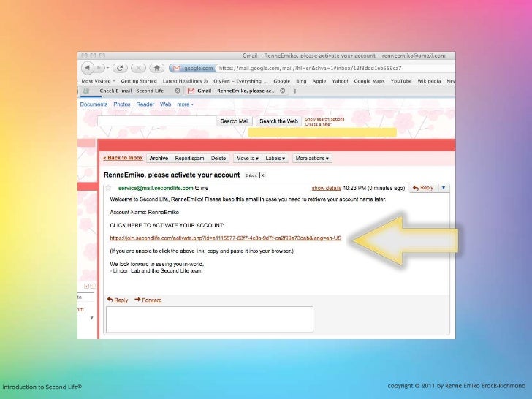Open the Wikipedia bookmark
The height and width of the screenshot is (399, 532).
tap(429, 81)
